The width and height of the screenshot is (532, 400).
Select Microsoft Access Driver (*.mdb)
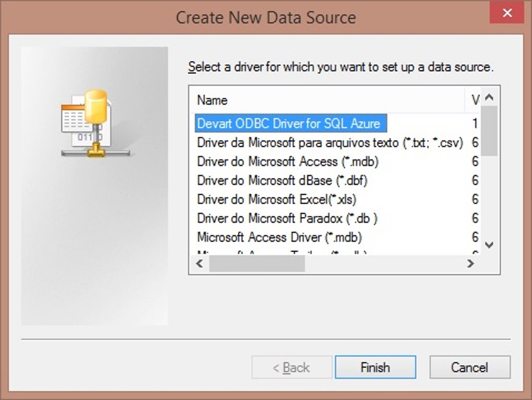(x=279, y=237)
